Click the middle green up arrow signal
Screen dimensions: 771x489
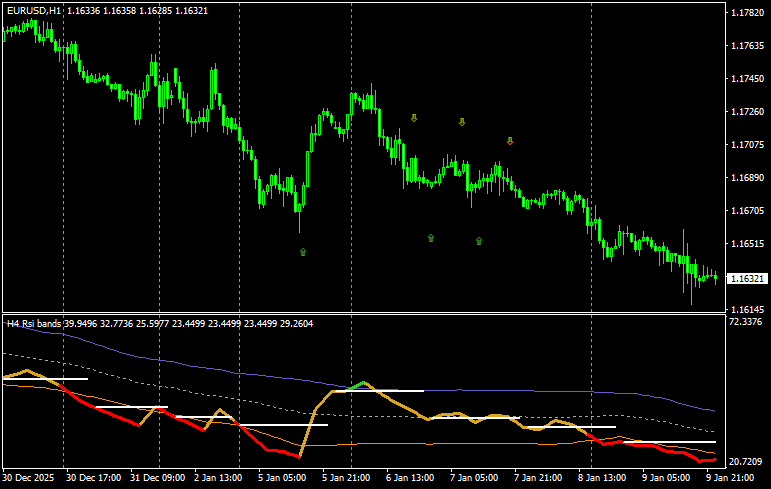pos(431,238)
